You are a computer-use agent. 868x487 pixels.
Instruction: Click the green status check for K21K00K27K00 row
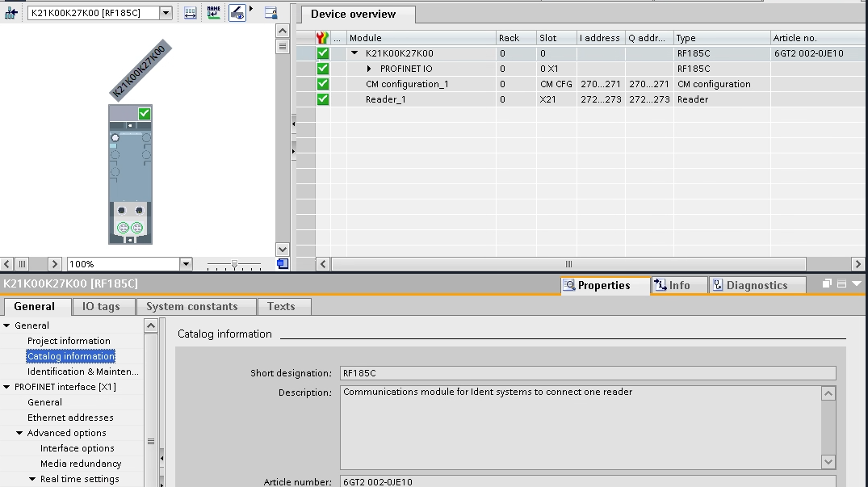pyautogui.click(x=323, y=53)
